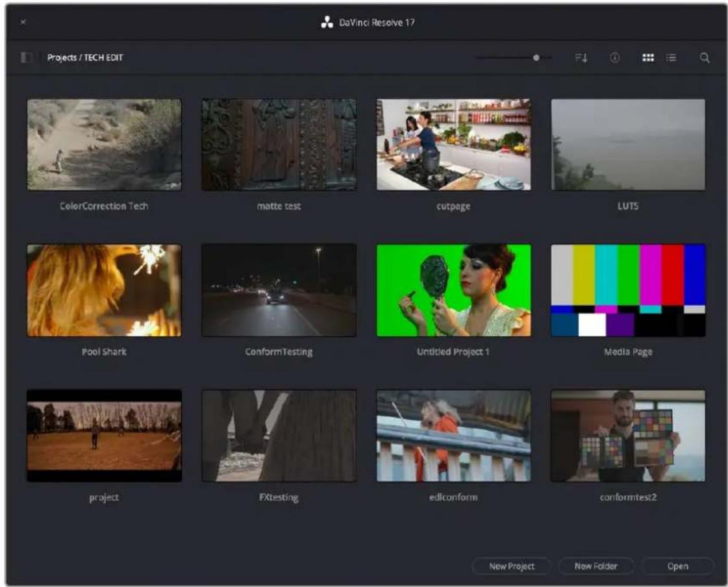Select TECH EDIT in the breadcrumb path
Screen dimensions: 728x587
click(x=103, y=58)
